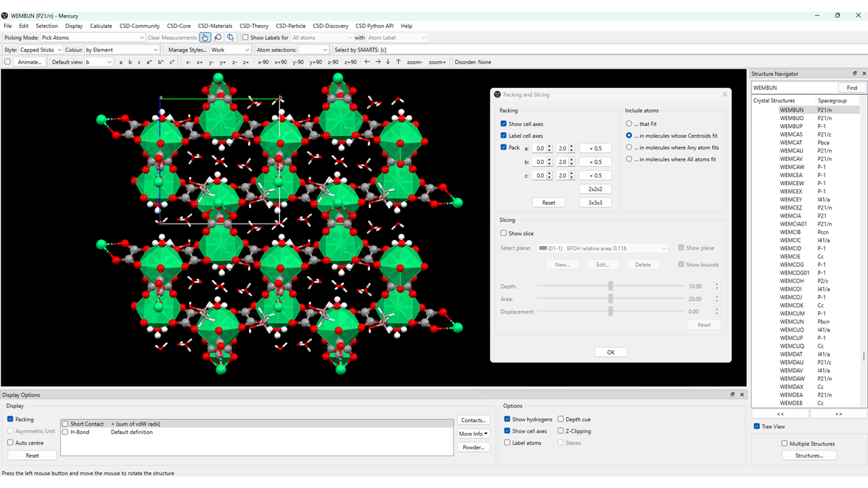
Task: Select the atom picking hand cursor icon
Action: 205,37
